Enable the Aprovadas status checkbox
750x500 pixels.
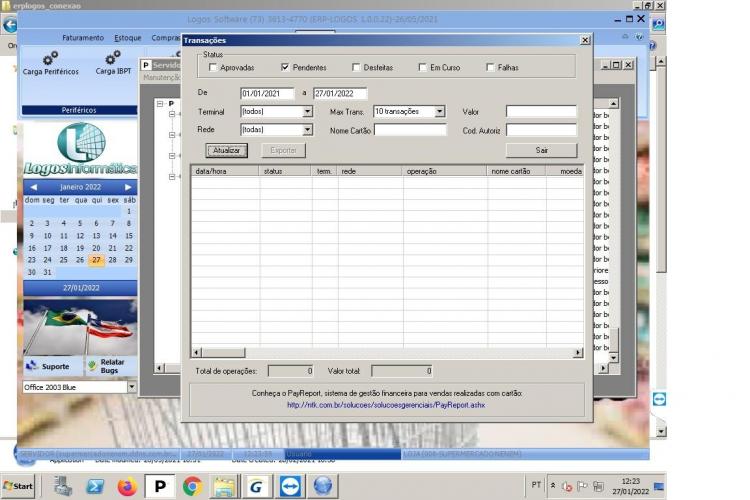pos(213,67)
